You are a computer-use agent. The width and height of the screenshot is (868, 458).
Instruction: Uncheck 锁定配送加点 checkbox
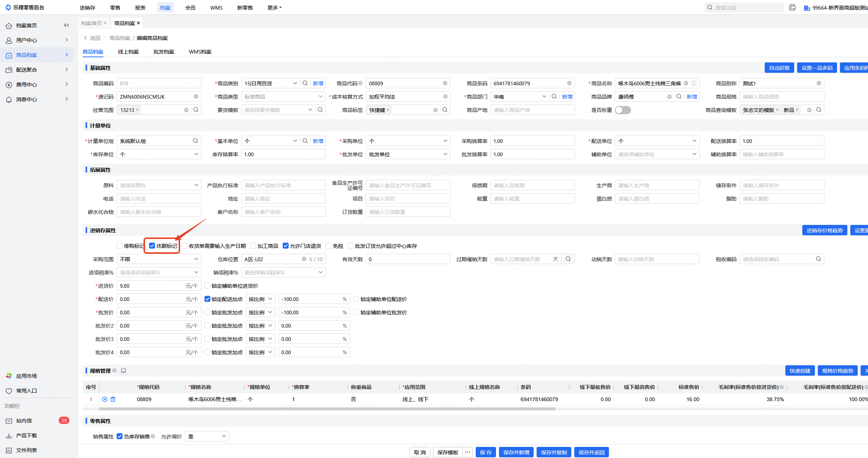pyautogui.click(x=207, y=299)
